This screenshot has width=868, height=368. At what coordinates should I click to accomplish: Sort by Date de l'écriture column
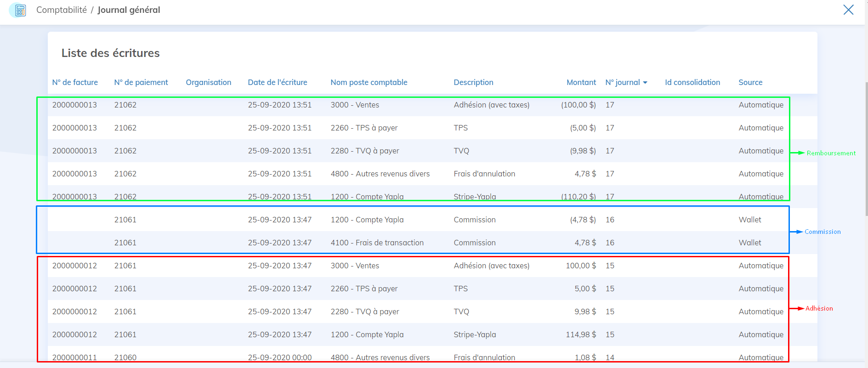(278, 82)
